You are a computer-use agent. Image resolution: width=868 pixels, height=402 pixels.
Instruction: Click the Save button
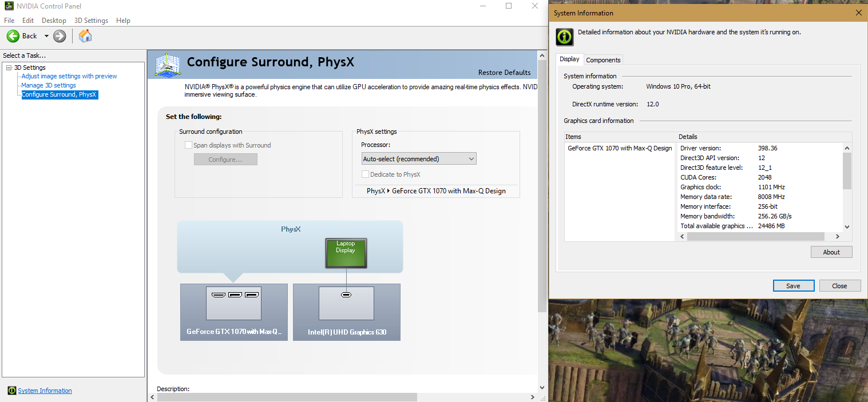(792, 286)
